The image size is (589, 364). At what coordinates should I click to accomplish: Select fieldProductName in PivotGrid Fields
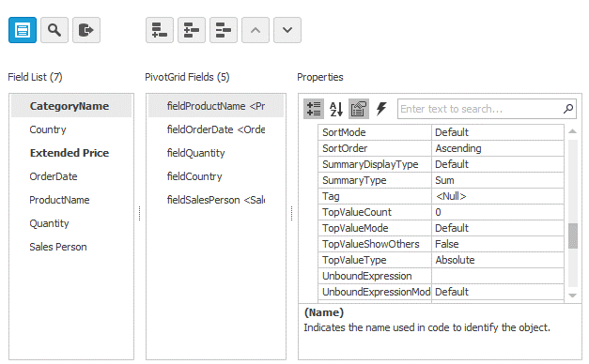point(216,106)
